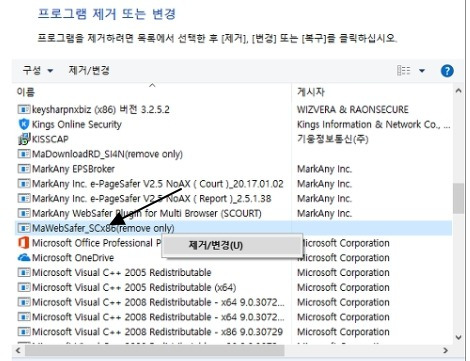This screenshot has height=361, width=470.
Task: Select e-PageSafer V2.5 NoAX Court entry
Action: [158, 184]
